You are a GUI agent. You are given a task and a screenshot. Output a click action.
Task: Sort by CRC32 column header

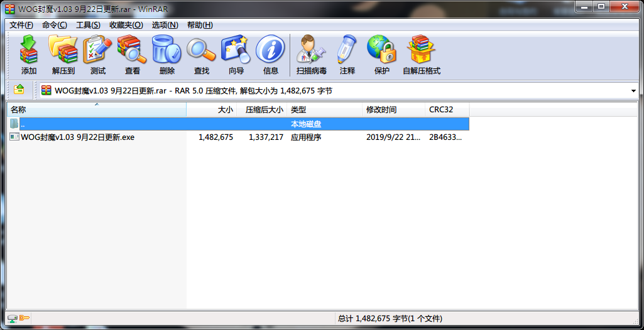pos(447,110)
